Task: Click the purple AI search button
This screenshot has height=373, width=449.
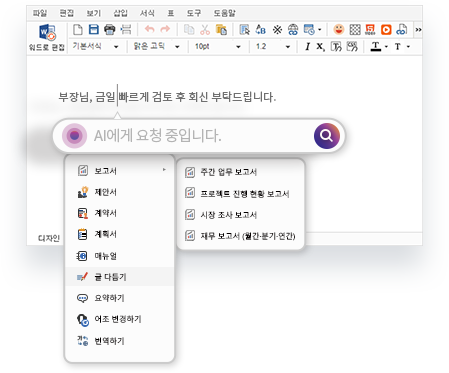Action: coord(326,136)
